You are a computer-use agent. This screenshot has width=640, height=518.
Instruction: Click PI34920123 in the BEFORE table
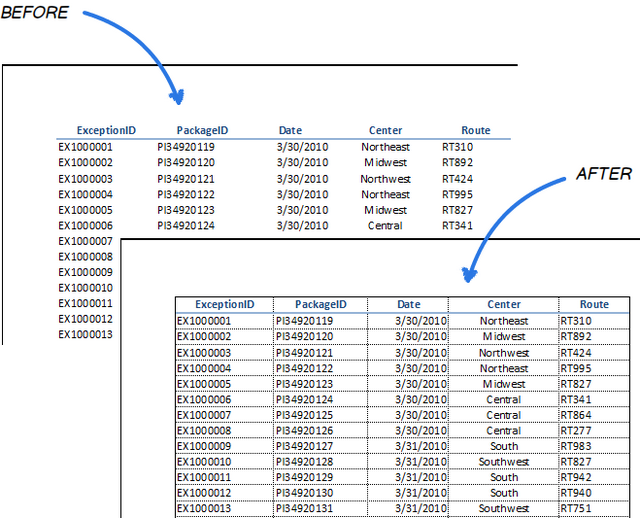pyautogui.click(x=186, y=210)
